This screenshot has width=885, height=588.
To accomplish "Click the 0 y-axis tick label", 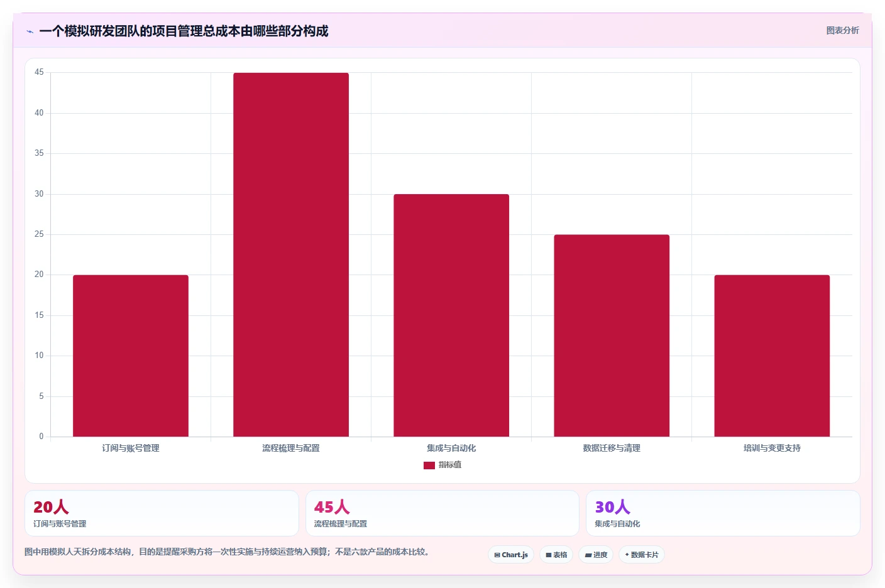I will (x=41, y=437).
